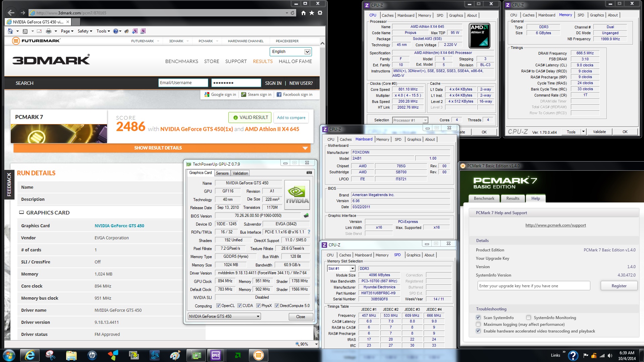
Task: Click the Futuremark logo icon
Action: 16,41
